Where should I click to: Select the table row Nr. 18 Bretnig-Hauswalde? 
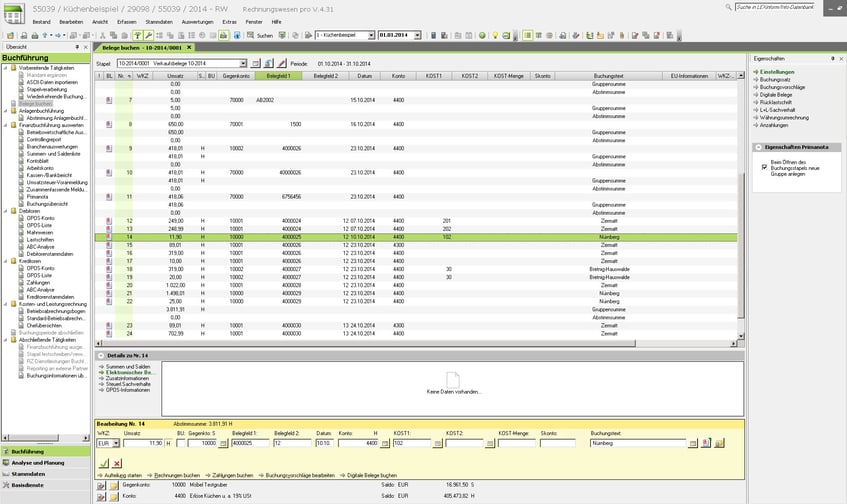pos(416,269)
